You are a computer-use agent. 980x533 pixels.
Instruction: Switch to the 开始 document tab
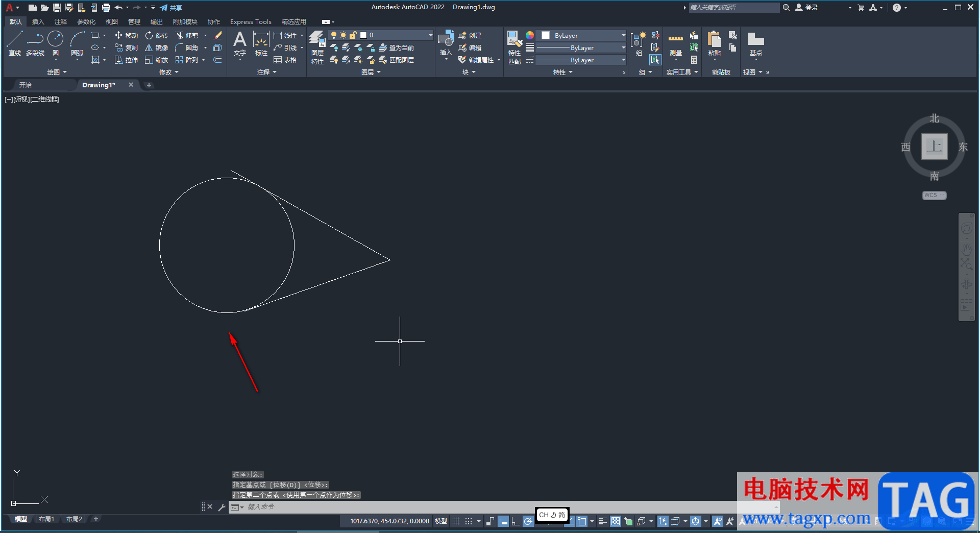(x=26, y=85)
